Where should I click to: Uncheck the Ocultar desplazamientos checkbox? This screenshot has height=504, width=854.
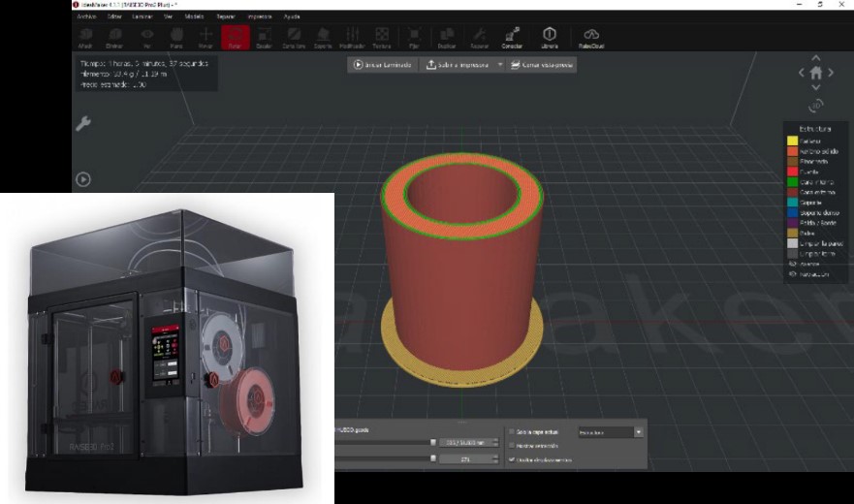[x=512, y=459]
